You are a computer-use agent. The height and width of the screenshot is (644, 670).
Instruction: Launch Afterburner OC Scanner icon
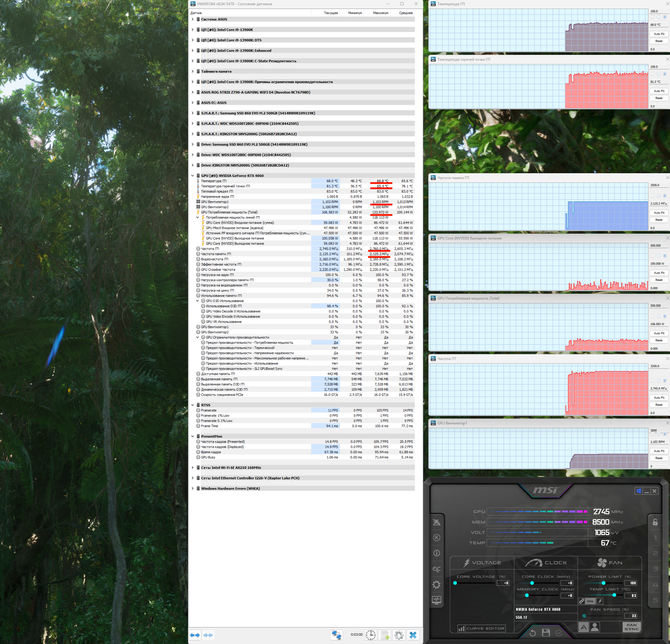(437, 569)
